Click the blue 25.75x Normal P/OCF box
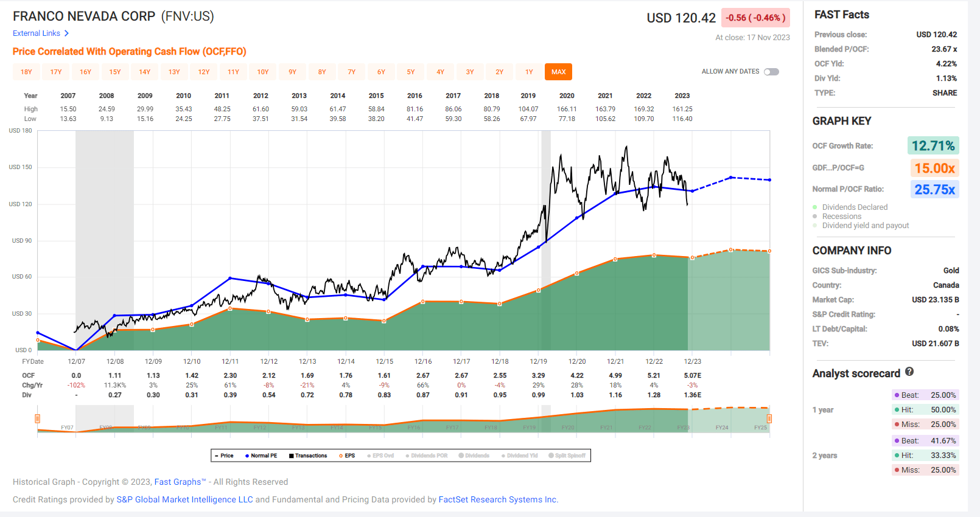 (935, 189)
